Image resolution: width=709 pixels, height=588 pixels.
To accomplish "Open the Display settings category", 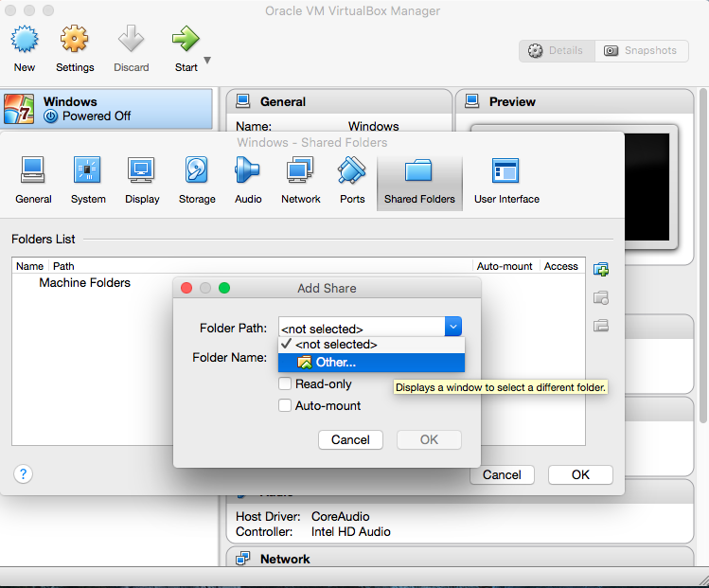I will click(142, 181).
